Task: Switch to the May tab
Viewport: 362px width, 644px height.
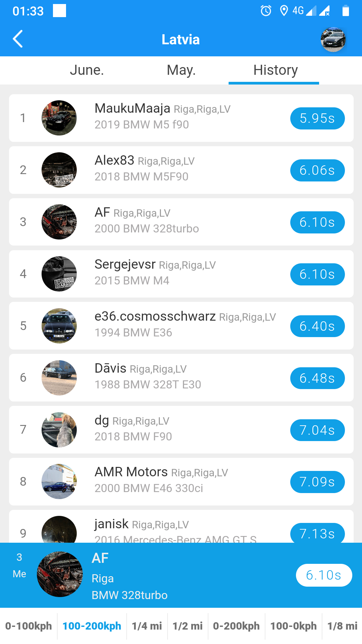Action: point(181,70)
